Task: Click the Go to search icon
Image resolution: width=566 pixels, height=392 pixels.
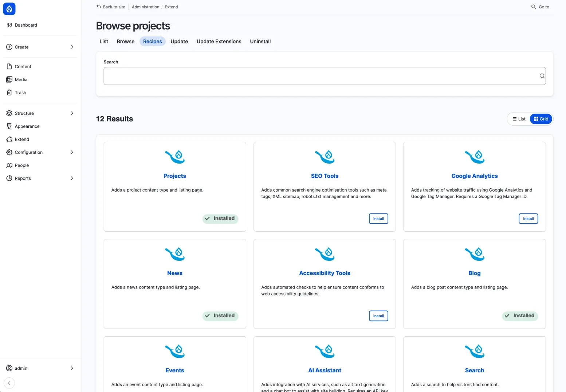Action: coord(534,7)
